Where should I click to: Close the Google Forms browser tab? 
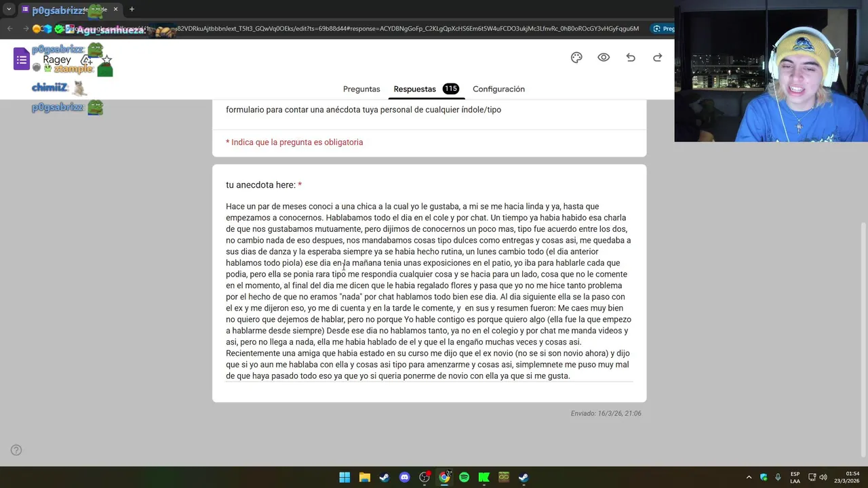coord(115,9)
